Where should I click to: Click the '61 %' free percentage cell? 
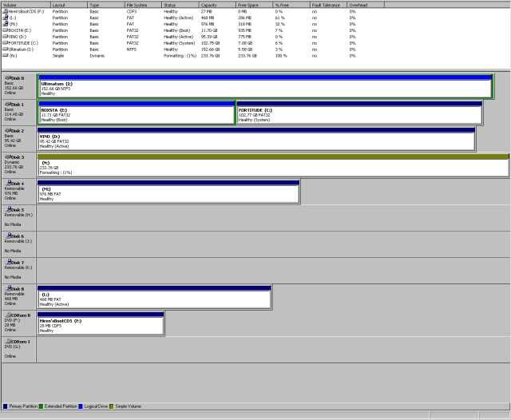click(279, 18)
